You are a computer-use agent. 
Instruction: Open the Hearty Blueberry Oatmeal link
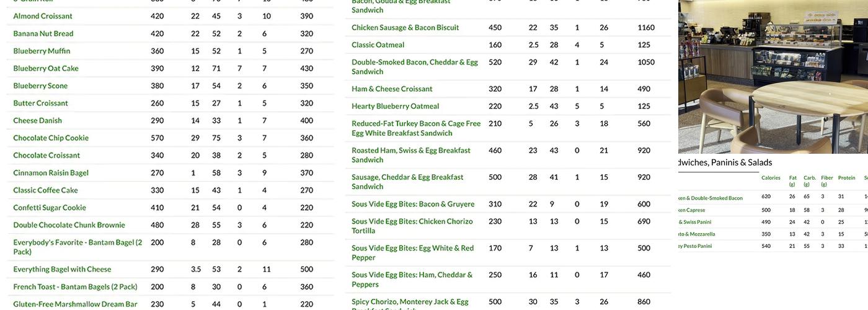[396, 106]
